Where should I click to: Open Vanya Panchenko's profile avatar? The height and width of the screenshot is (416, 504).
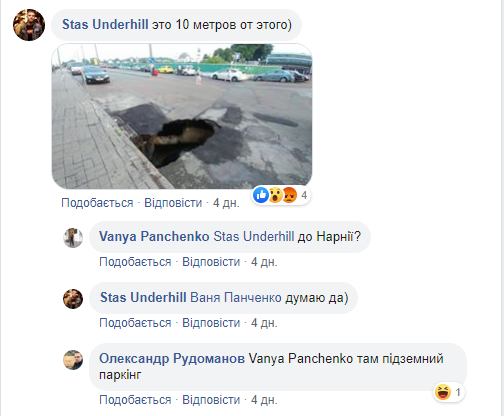tap(73, 238)
